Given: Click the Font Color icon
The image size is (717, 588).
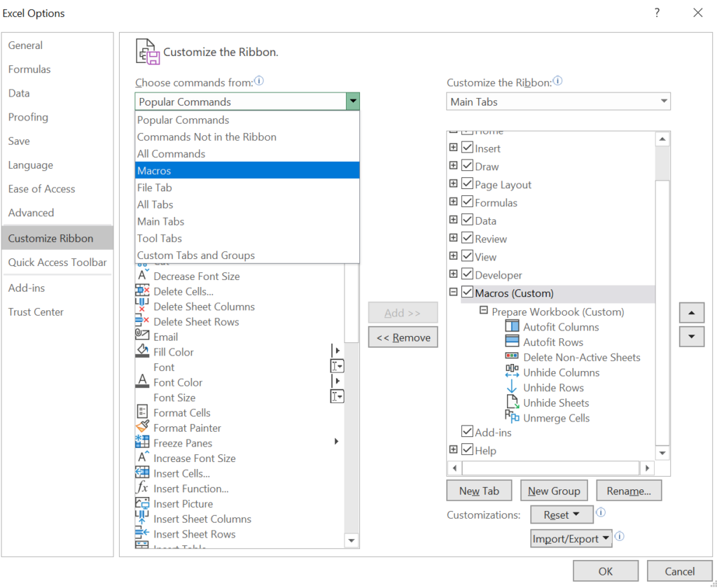Looking at the screenshot, I should tap(142, 381).
